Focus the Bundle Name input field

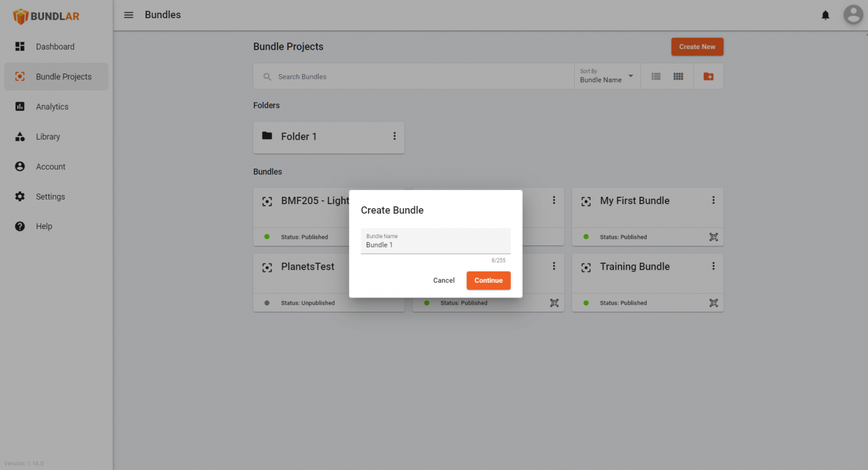point(436,241)
